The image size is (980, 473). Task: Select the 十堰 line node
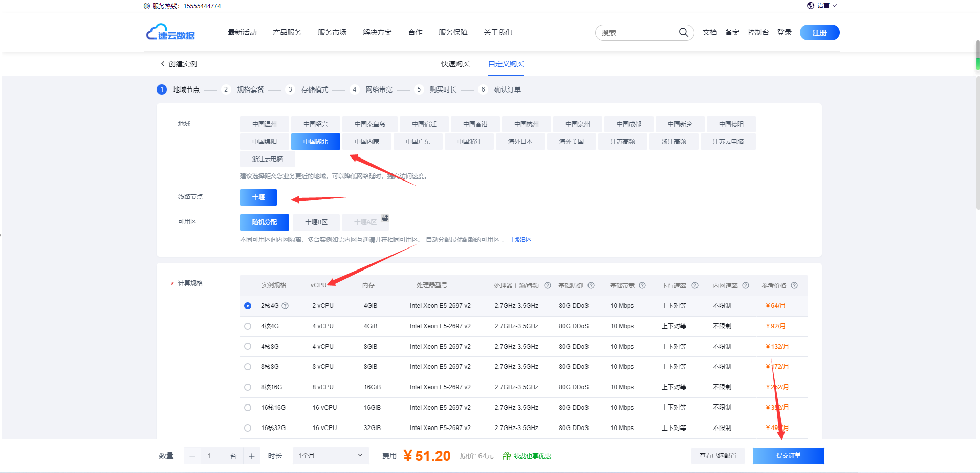pos(258,197)
